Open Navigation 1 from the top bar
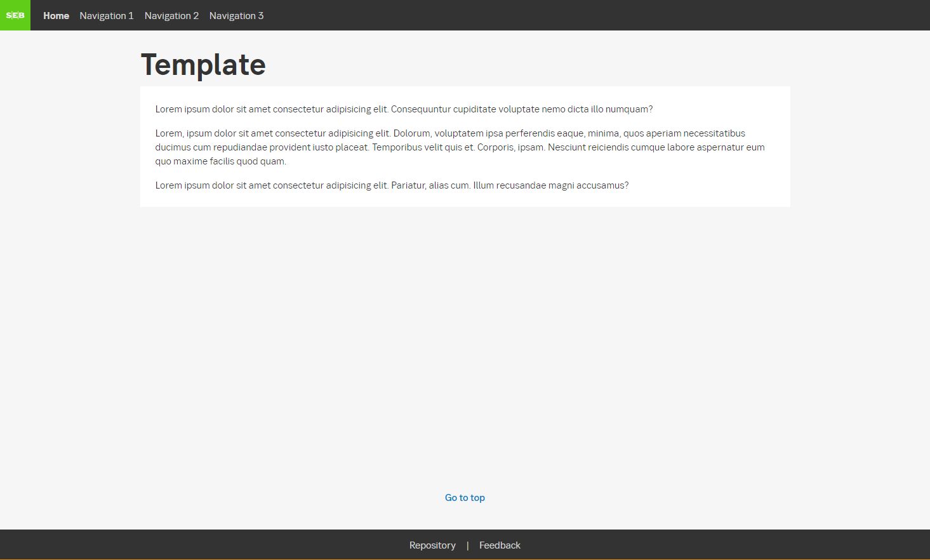Viewport: 930px width, 560px height. (106, 15)
